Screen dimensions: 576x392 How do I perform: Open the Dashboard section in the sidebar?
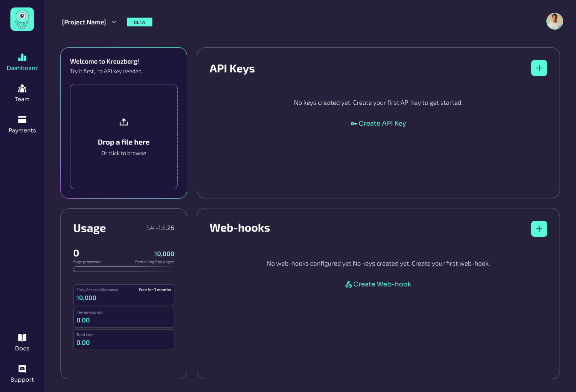[22, 62]
